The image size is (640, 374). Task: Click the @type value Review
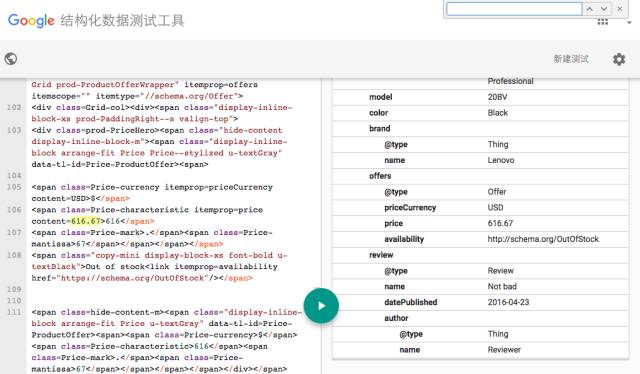[500, 271]
